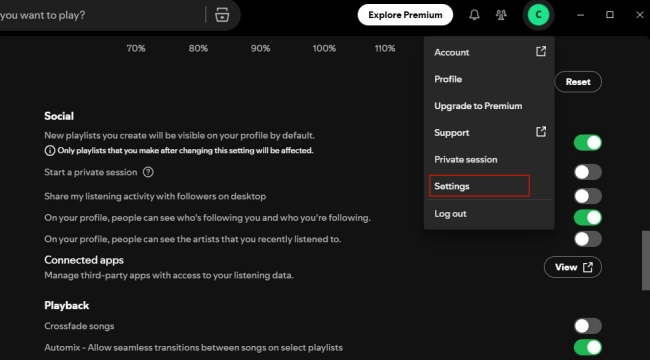This screenshot has width=650, height=360.
Task: Select Log out in the profile menu
Action: (x=489, y=214)
